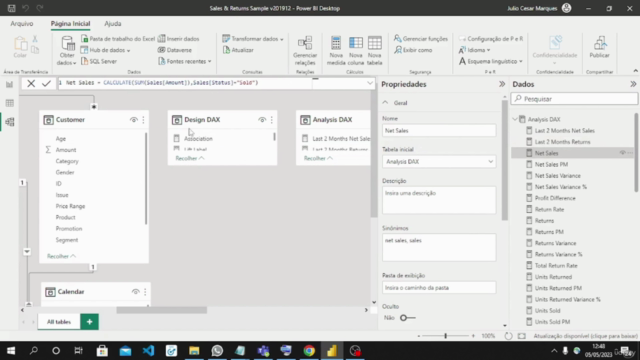The height and width of the screenshot is (360, 640).
Task: Open Configuração de P e R
Action: 491,39
